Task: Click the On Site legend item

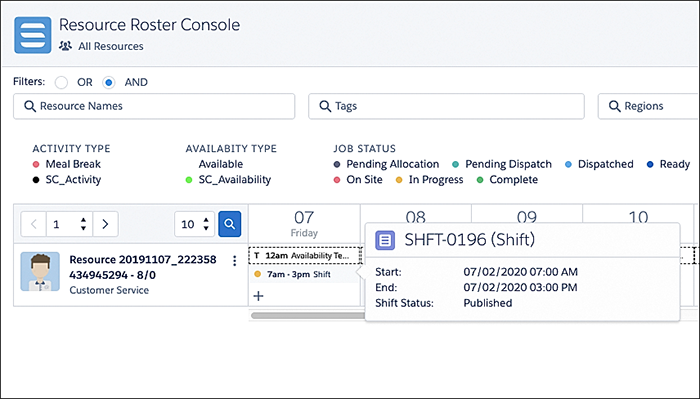Action: coord(358,180)
